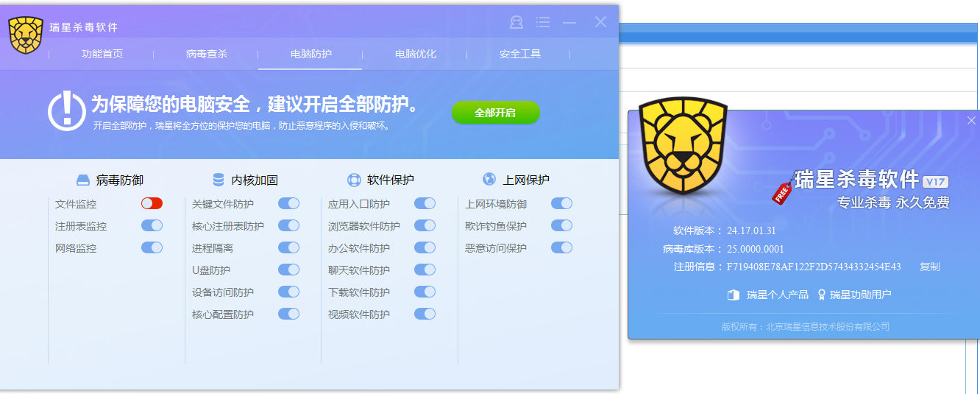Open the 安全工具 tab
This screenshot has height=394, width=980.
pyautogui.click(x=520, y=54)
